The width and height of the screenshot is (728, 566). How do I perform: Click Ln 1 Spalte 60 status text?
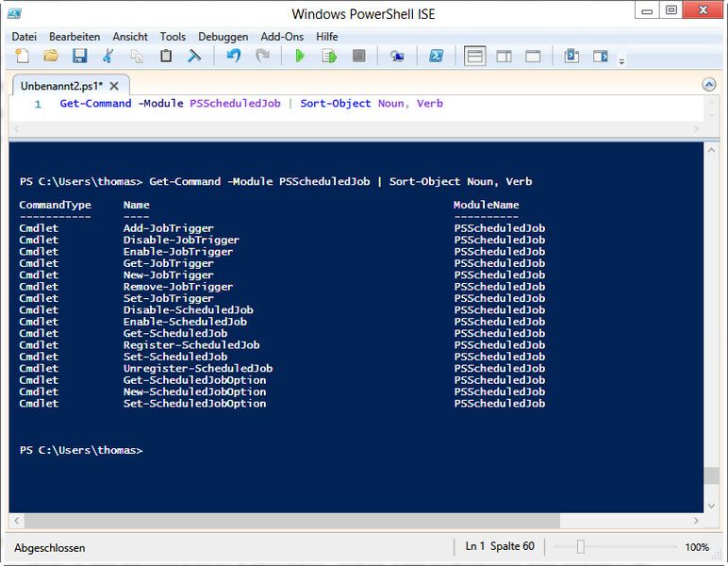click(500, 546)
